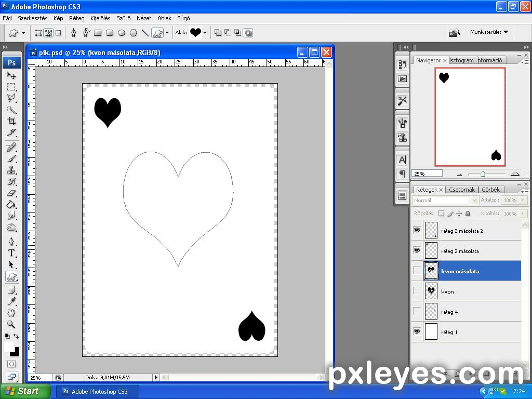Screen dimensions: 532x399
Task: Open the Navigator panel flyout menu
Action: pyautogui.click(x=525, y=62)
